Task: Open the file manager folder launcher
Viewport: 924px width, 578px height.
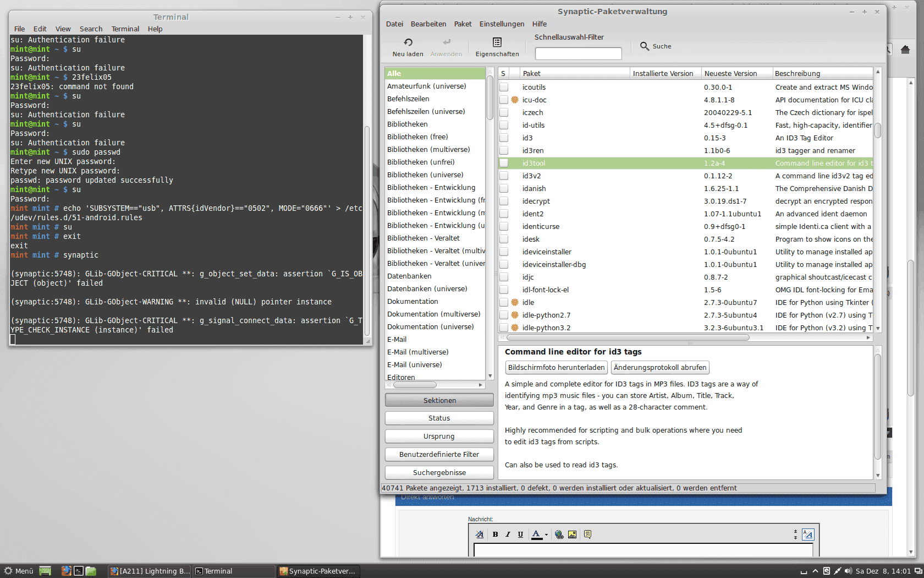Action: click(91, 571)
